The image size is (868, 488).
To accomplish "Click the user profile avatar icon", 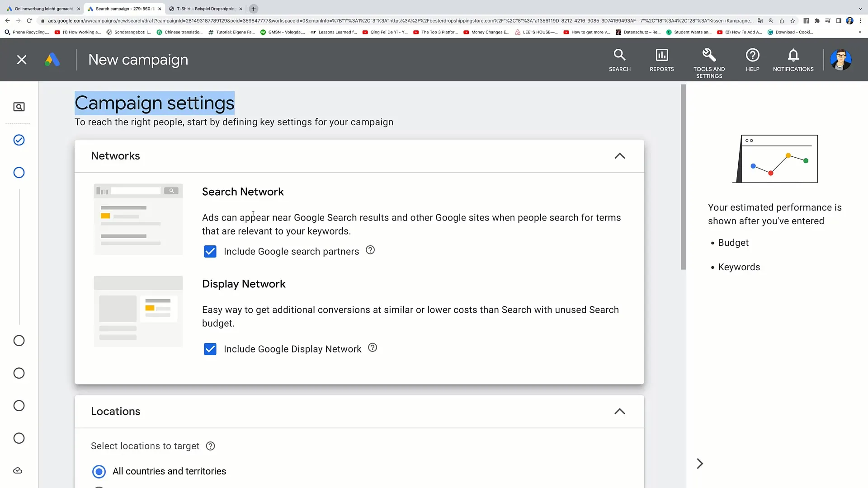I will coord(841,60).
